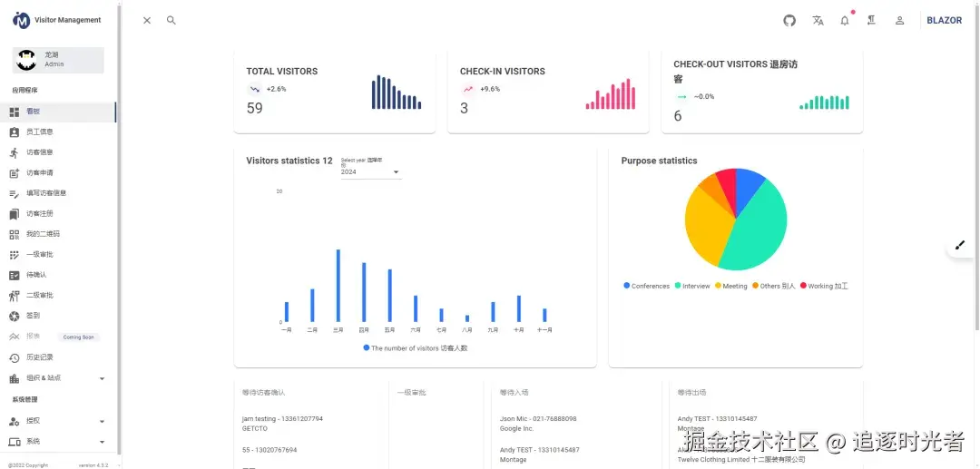Click the Check-out Visitors green mini chart
980x469 pixels.
824,103
